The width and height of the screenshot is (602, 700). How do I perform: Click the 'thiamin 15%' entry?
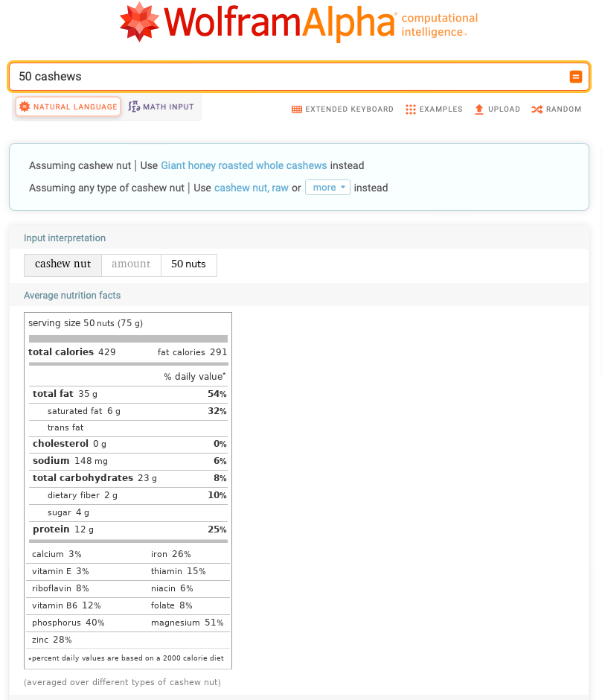[x=179, y=571]
